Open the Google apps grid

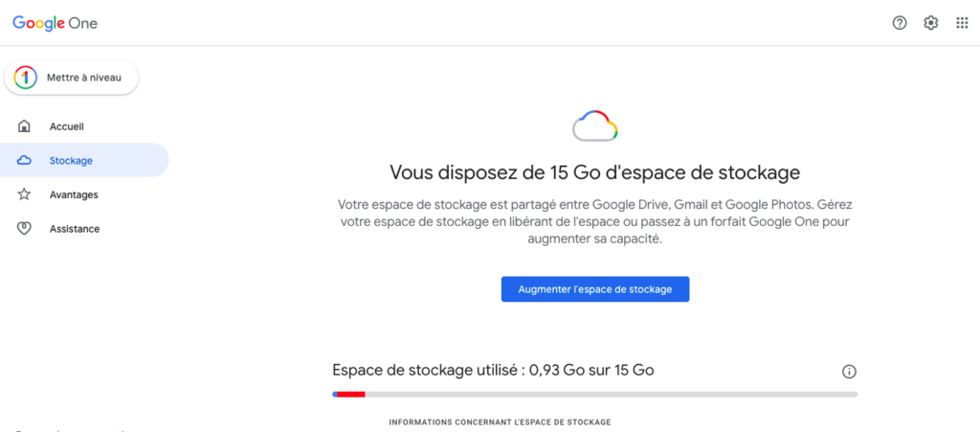click(x=963, y=23)
